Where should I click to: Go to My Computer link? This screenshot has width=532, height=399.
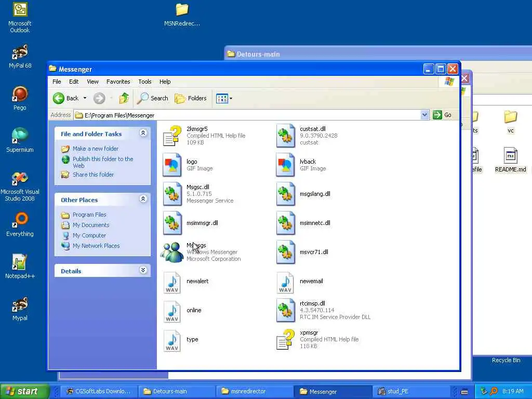(x=89, y=235)
